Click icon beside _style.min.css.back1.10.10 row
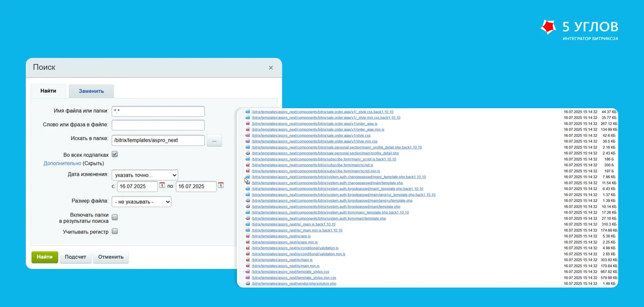Image resolution: width=644 pixels, height=307 pixels. [x=247, y=118]
